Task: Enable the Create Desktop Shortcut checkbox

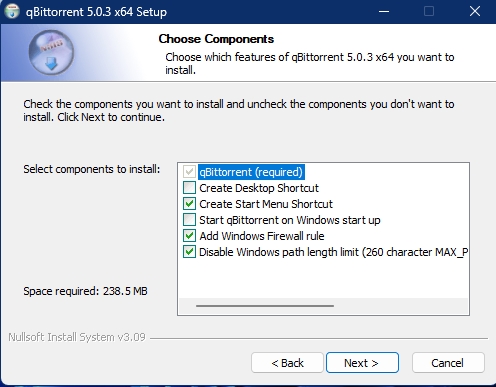Action: (189, 188)
